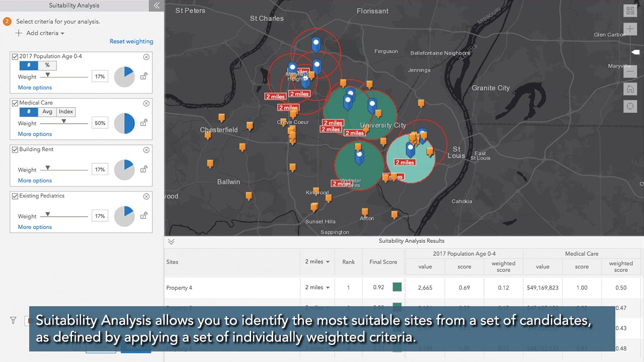Screen dimensions: 644x362
Task: Open the Add criteria dropdown
Action: [x=40, y=33]
